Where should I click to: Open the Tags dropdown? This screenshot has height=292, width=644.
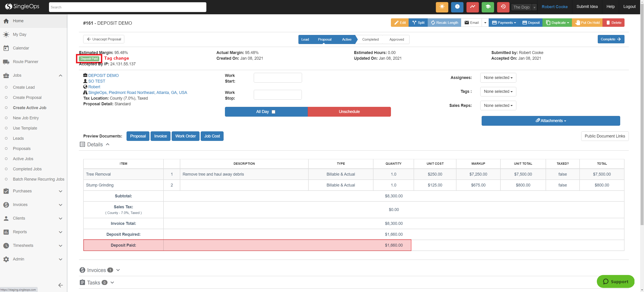pos(498,91)
